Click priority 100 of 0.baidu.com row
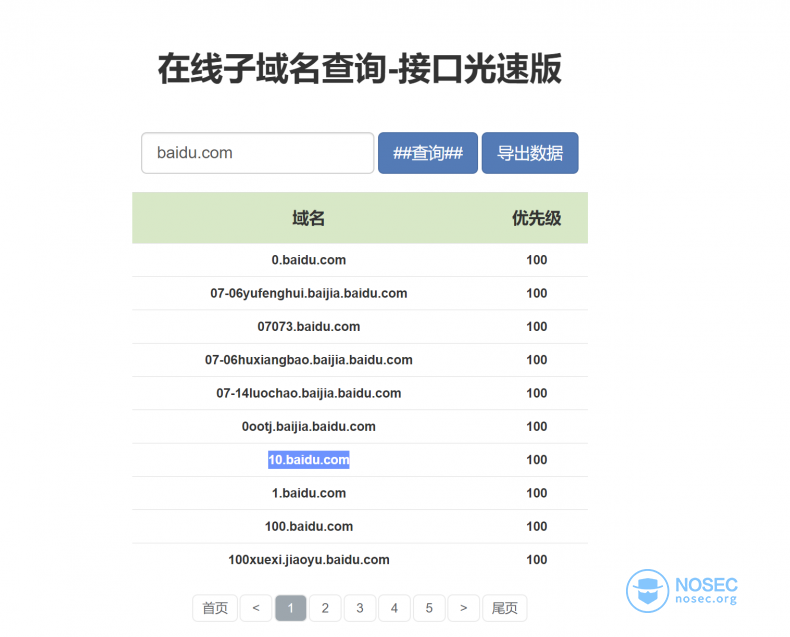Image resolution: width=790 pixels, height=637 pixels. pos(537,260)
